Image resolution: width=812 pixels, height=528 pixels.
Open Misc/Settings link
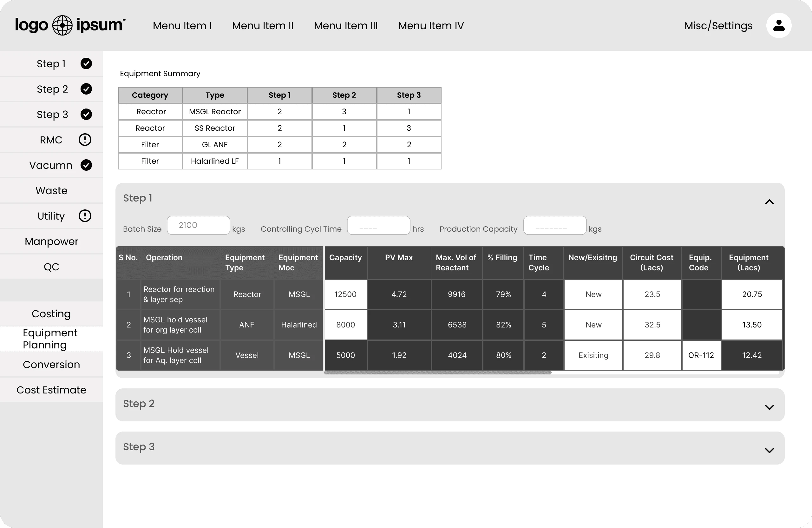click(718, 26)
